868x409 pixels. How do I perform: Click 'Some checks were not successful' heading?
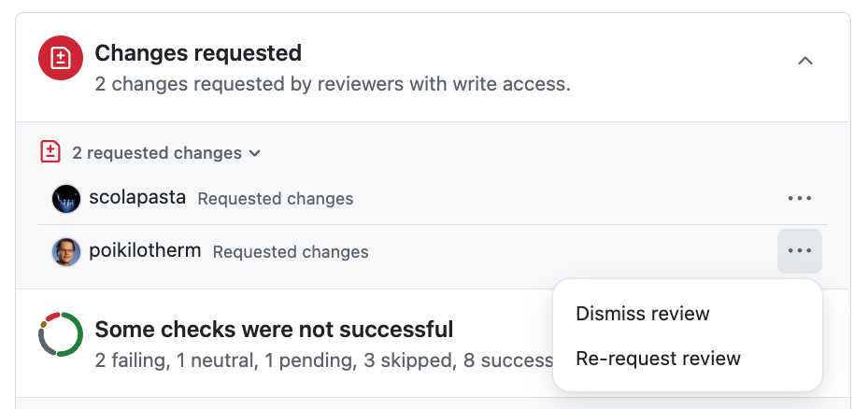(274, 330)
